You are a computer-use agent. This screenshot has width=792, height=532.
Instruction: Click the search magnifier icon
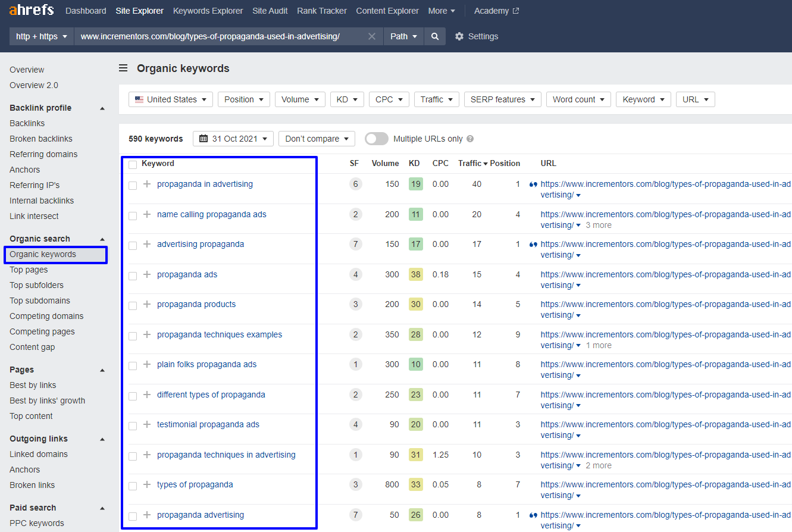434,36
